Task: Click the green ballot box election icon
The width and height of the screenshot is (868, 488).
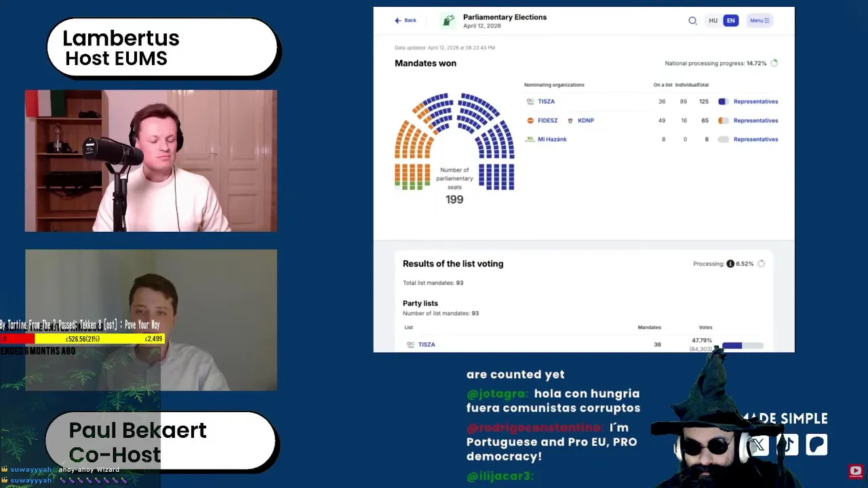Action: point(448,21)
